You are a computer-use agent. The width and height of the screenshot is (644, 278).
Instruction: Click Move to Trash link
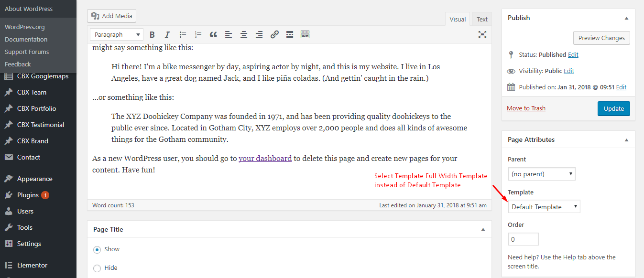(x=526, y=108)
